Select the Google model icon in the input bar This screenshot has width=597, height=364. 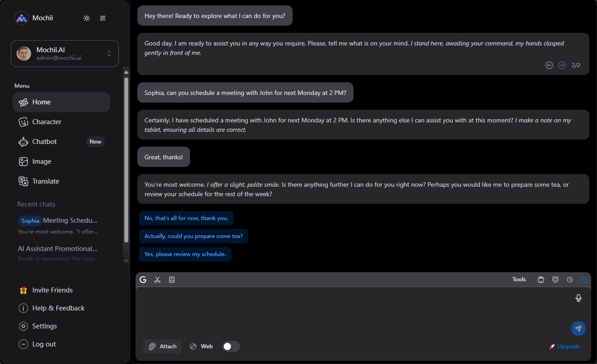click(143, 279)
